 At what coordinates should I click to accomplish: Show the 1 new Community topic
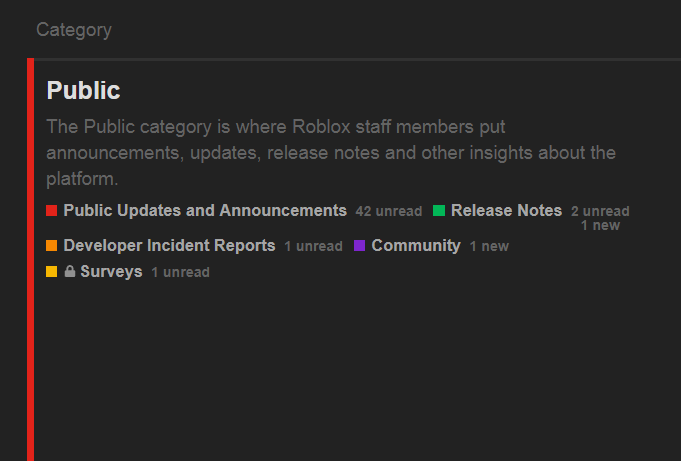pos(489,246)
